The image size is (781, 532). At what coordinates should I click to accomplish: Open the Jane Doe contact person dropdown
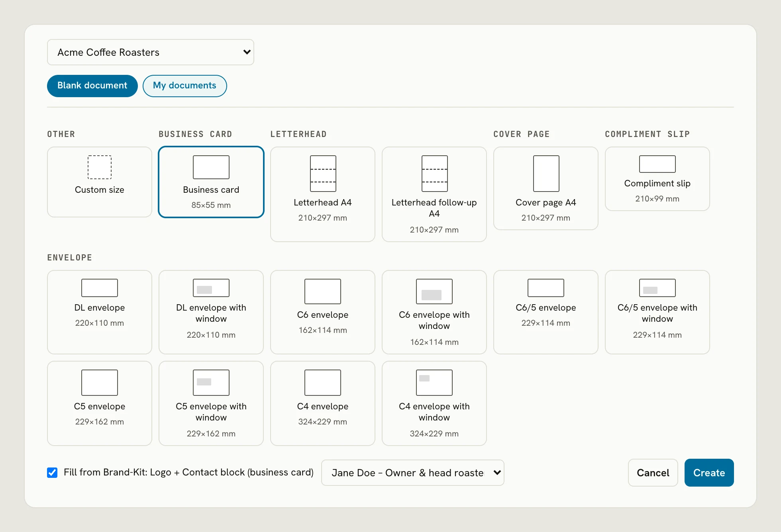click(x=413, y=473)
